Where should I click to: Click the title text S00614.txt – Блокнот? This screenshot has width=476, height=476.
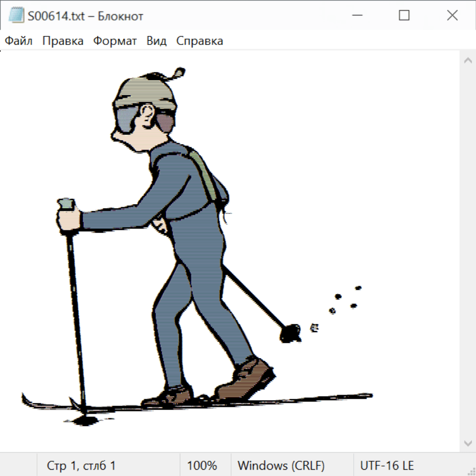[x=85, y=16]
